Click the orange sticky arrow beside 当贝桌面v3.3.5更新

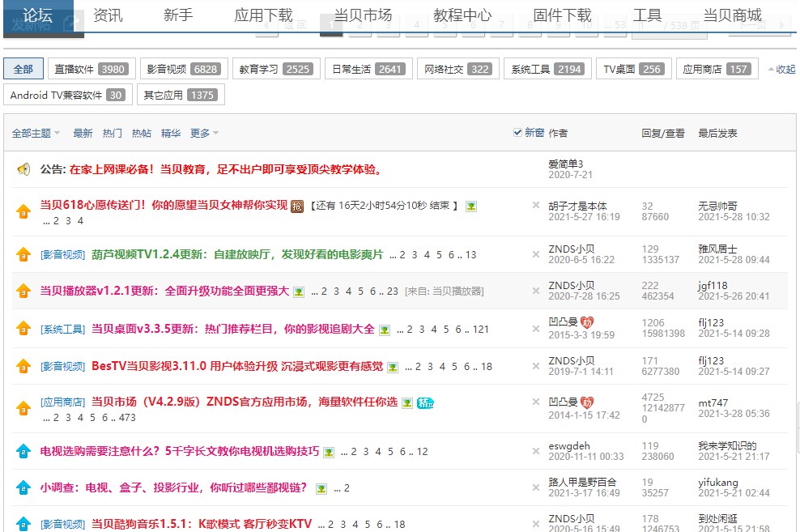point(23,329)
